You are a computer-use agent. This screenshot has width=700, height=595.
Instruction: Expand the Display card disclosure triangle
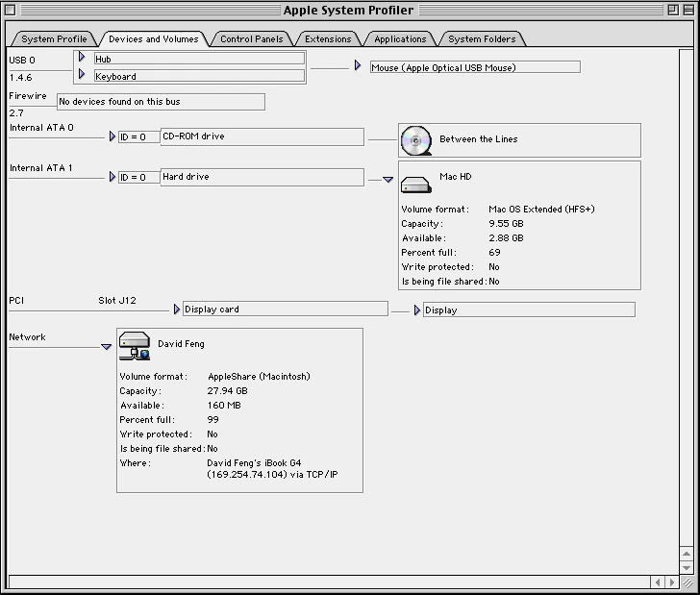coord(177,309)
